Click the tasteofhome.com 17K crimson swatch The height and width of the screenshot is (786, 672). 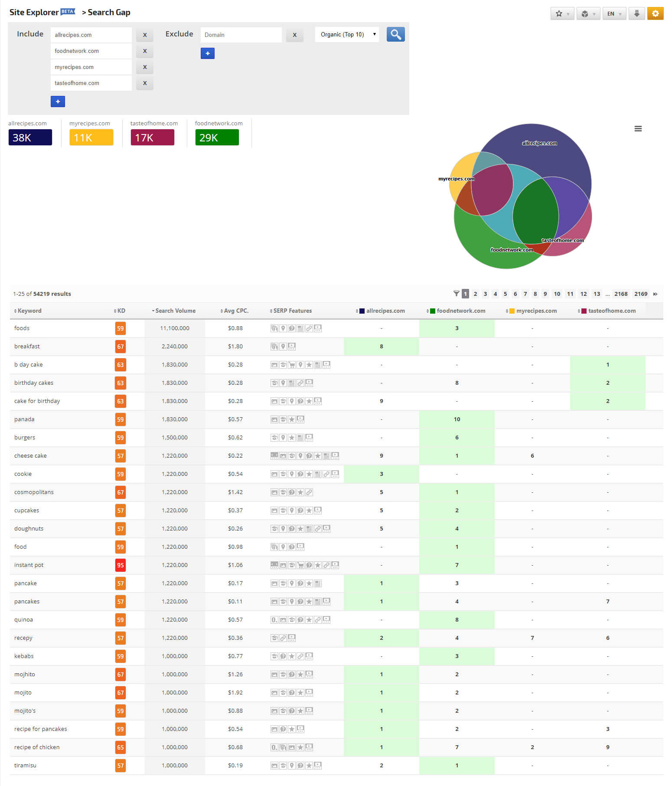point(153,138)
